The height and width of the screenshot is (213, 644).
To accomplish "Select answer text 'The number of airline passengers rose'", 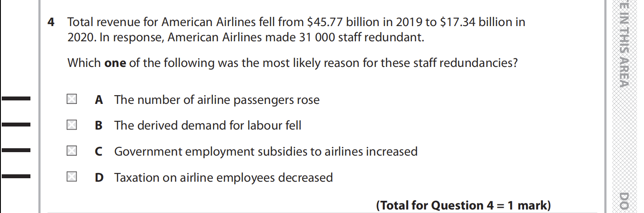I will (x=217, y=100).
